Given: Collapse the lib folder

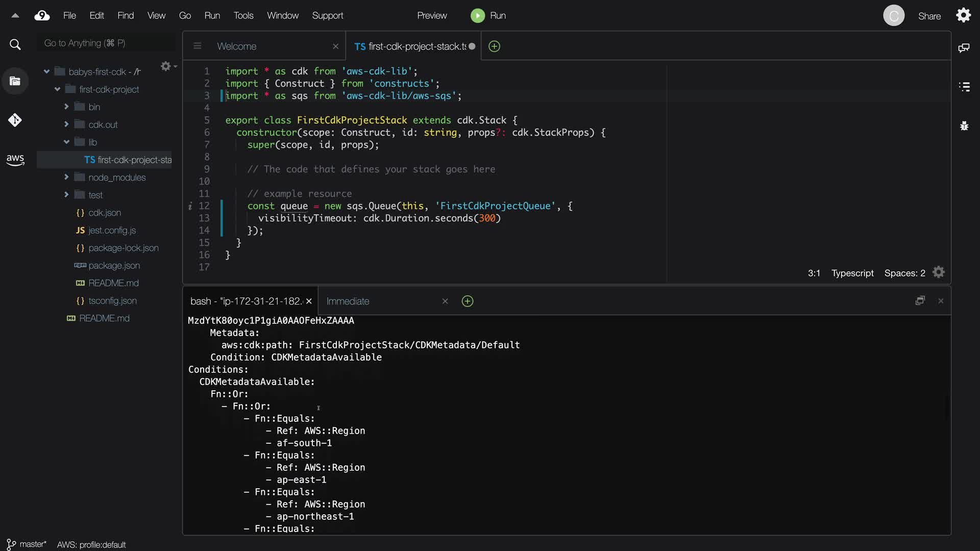Looking at the screenshot, I should click(66, 142).
